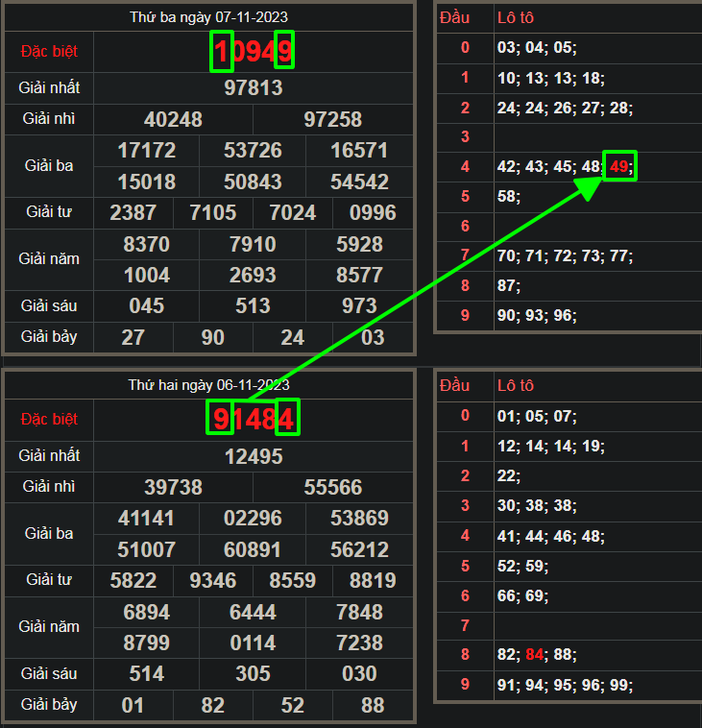Click the special prize number 91484
Screen dimensions: 702x728
pos(253,420)
